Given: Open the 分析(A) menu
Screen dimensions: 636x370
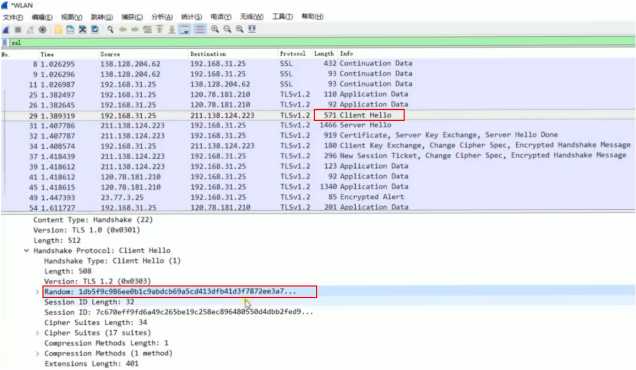Looking at the screenshot, I should click(x=162, y=17).
